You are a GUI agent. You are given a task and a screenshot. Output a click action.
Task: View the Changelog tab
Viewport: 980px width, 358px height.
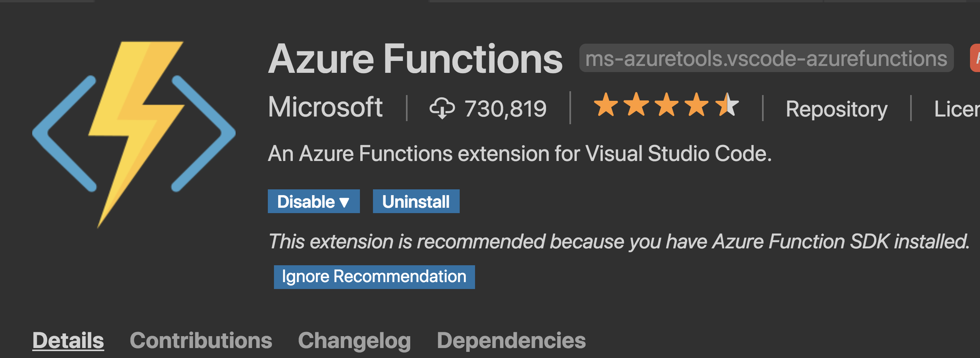point(354,340)
